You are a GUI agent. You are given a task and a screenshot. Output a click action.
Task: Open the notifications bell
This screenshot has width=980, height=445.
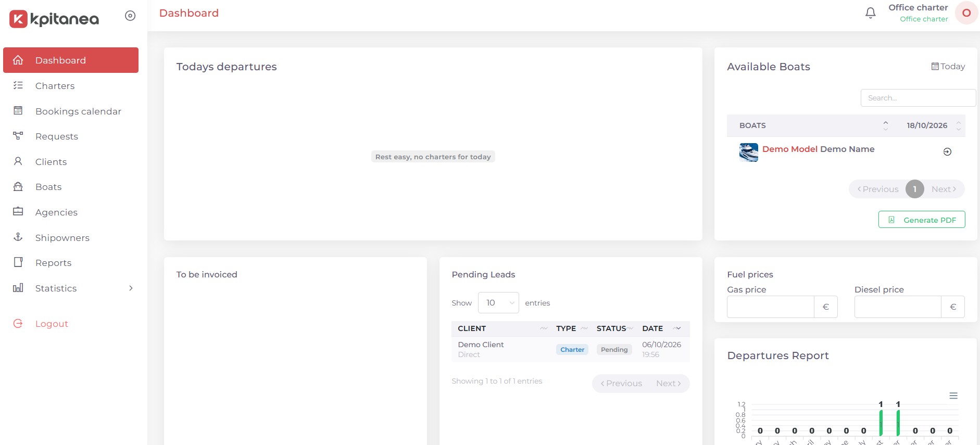pyautogui.click(x=870, y=13)
